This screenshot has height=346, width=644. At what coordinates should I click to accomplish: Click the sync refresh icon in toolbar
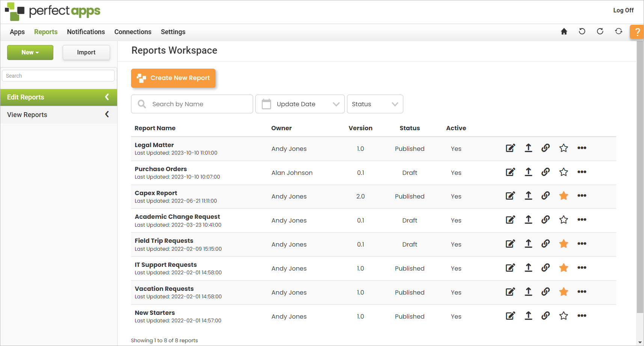click(x=618, y=32)
